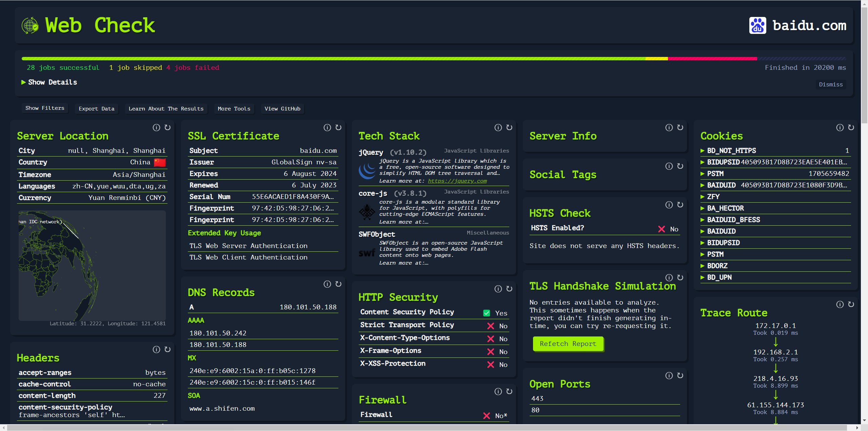Show info for HSTS Check card
Screen dimensions: 868x431
pos(669,205)
